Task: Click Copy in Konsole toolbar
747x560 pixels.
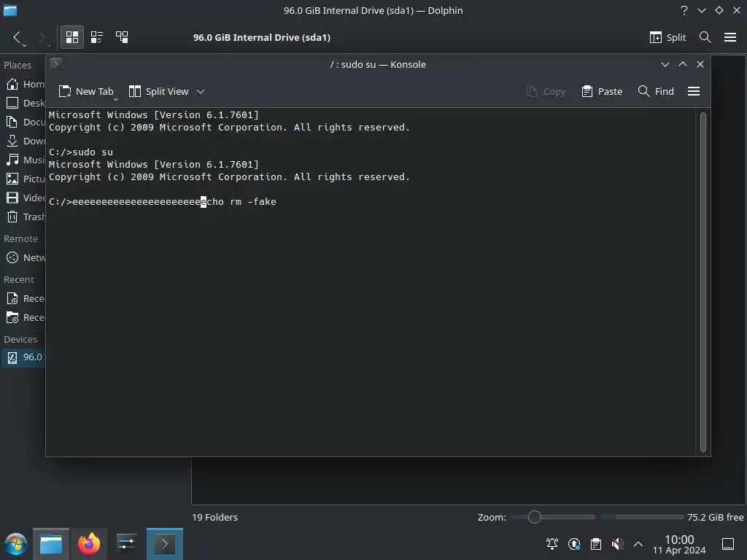Action: (x=546, y=91)
